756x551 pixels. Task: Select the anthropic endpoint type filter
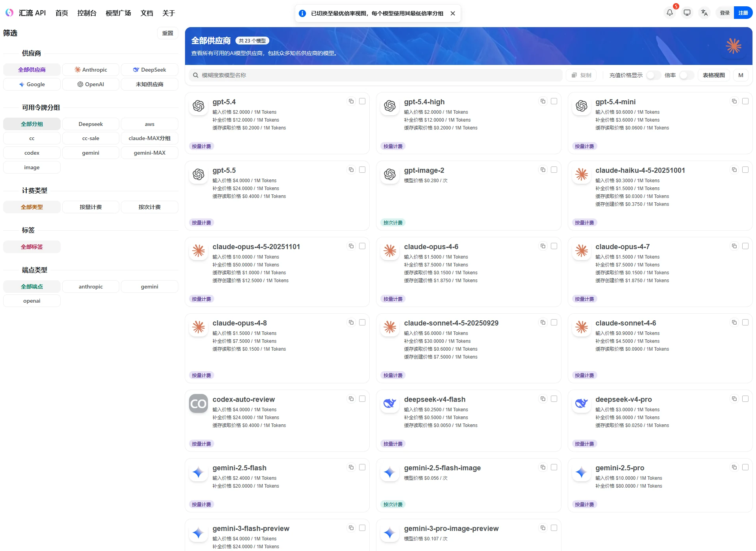(91, 287)
